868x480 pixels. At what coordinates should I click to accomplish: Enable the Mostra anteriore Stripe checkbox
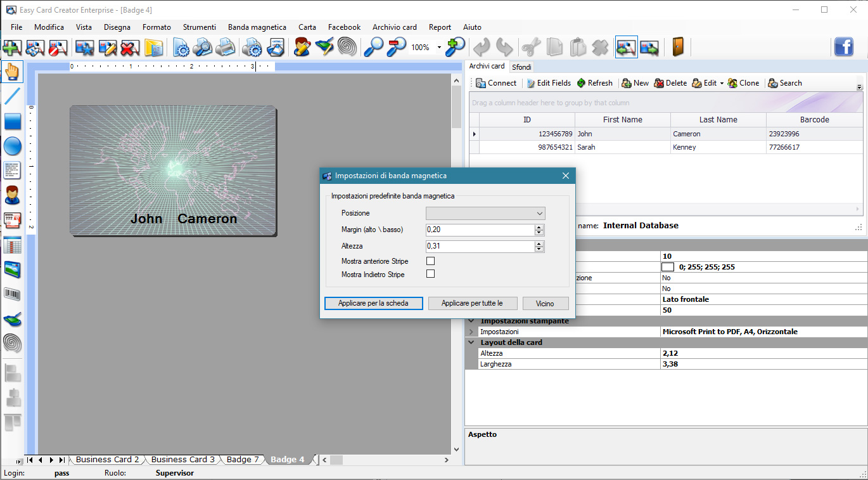430,261
